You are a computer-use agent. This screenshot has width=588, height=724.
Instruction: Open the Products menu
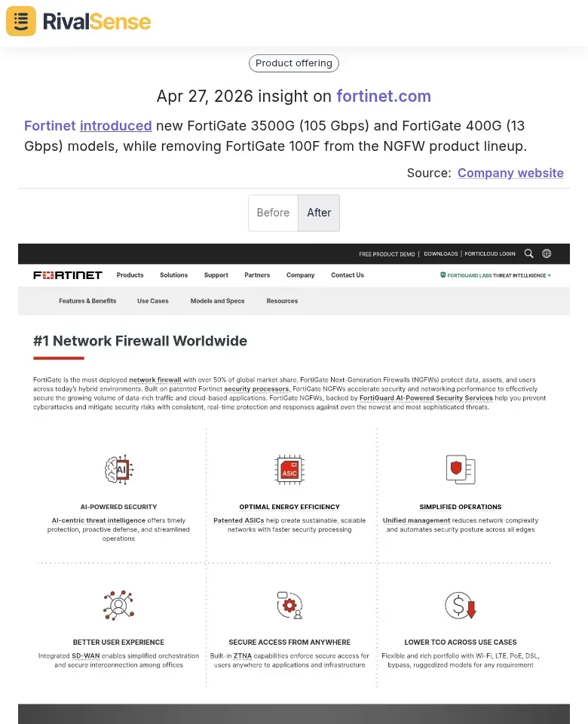[130, 275]
